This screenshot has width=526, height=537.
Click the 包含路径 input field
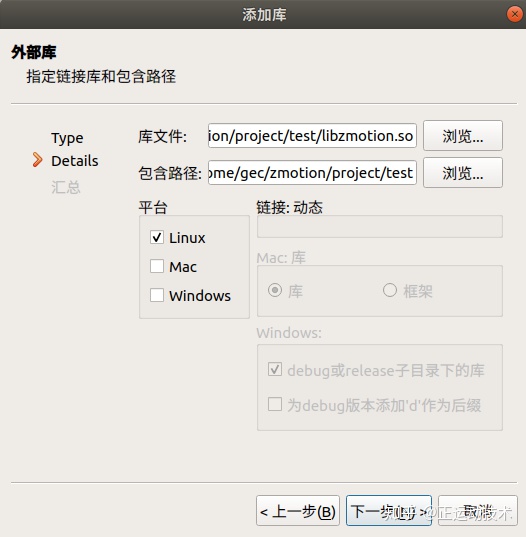tap(312, 173)
